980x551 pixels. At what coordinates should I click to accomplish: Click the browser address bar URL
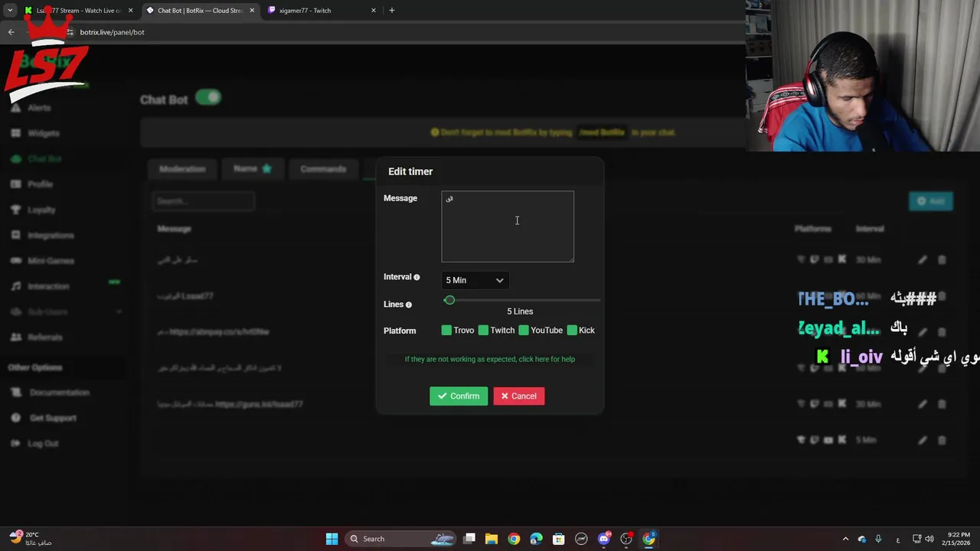[112, 32]
